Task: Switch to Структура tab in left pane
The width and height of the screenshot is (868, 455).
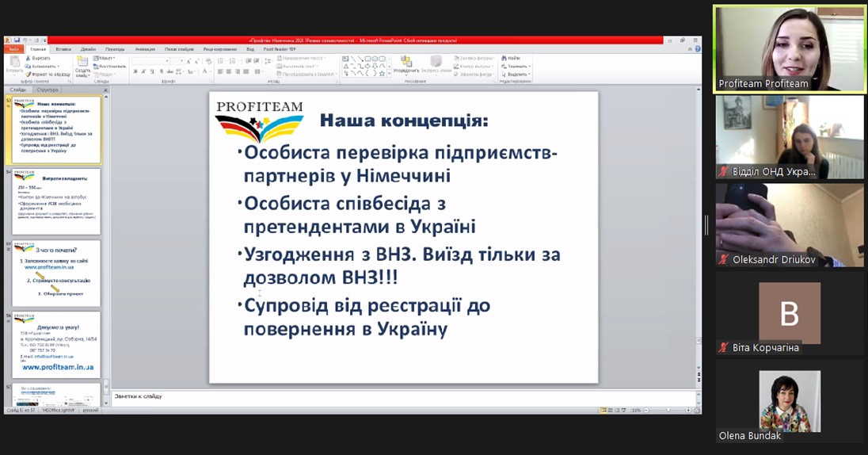Action: click(x=48, y=90)
